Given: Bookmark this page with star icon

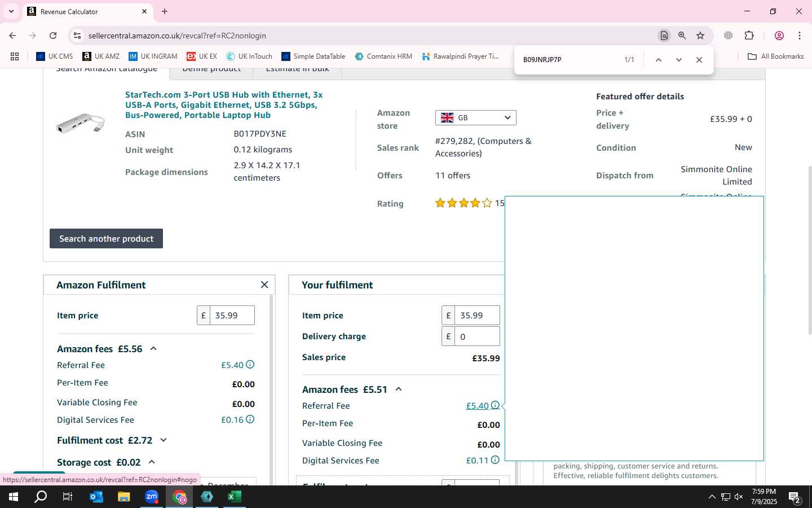Looking at the screenshot, I should pos(700,36).
